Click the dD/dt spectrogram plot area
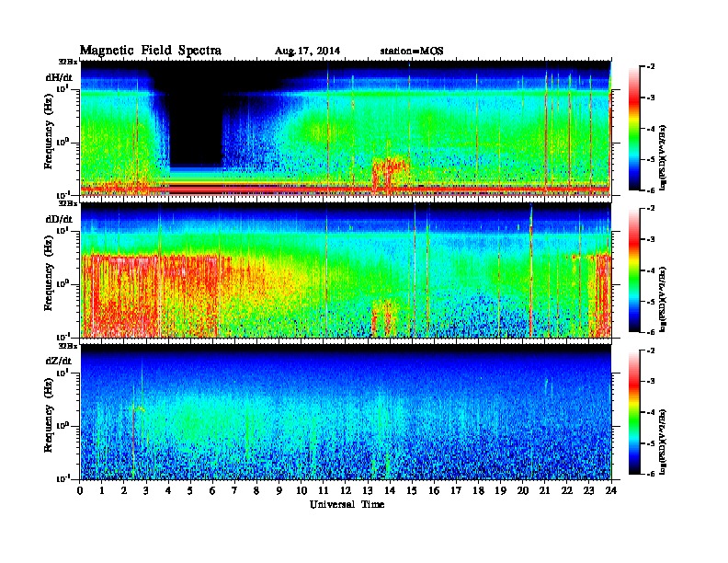Screen dimensions: 728x563 pos(346,270)
